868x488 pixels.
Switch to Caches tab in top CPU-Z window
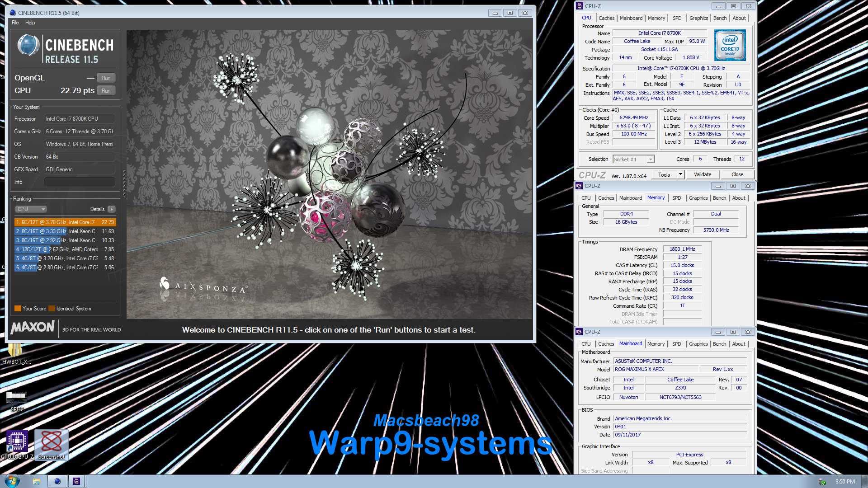click(606, 18)
